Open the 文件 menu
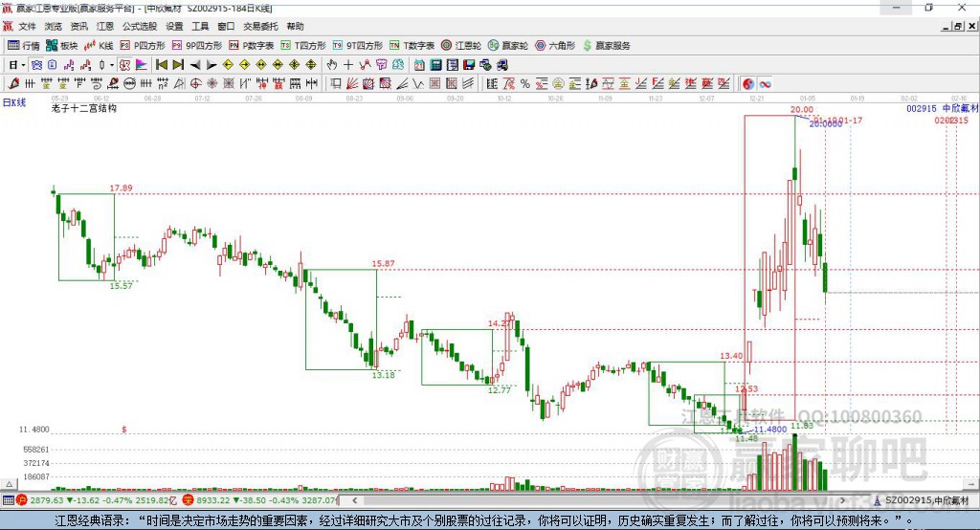Screen dimensions: 980x530 [x=27, y=26]
